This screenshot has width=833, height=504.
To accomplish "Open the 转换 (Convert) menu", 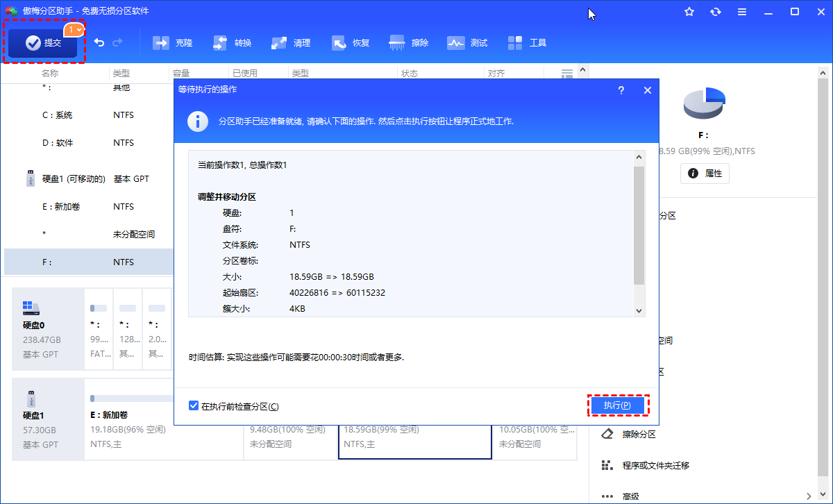I will [x=233, y=43].
